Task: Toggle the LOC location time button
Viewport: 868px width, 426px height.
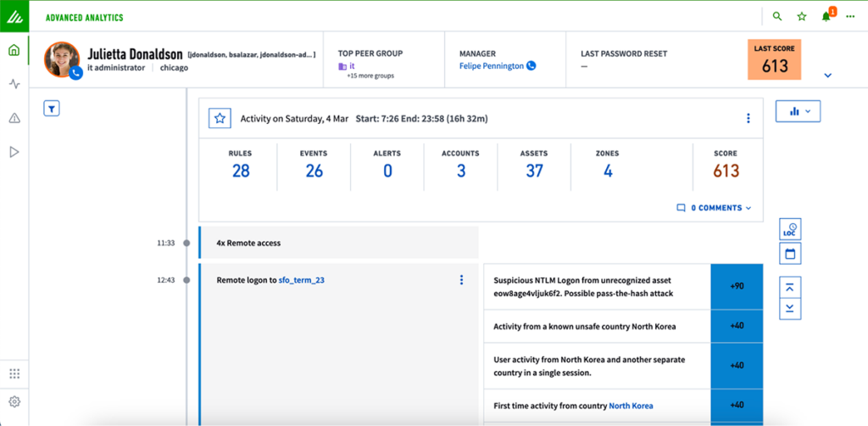Action: 790,229
